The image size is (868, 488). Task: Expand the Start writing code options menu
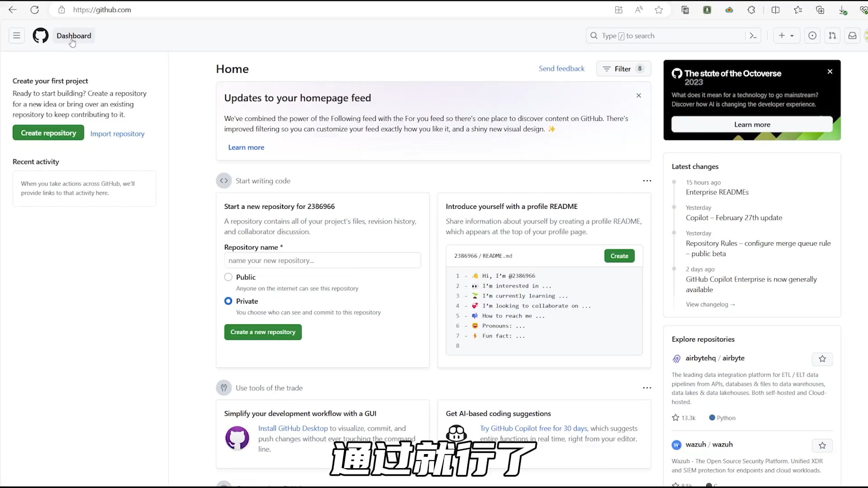click(647, 181)
